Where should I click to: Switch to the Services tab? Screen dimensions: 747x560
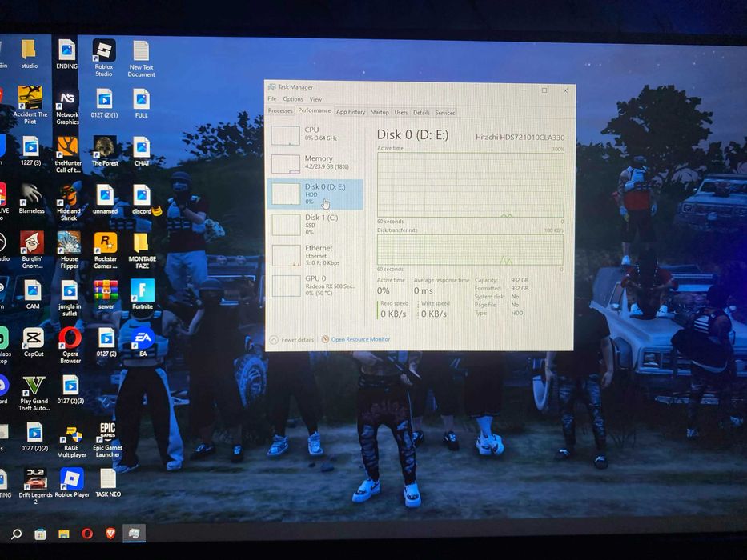click(445, 113)
